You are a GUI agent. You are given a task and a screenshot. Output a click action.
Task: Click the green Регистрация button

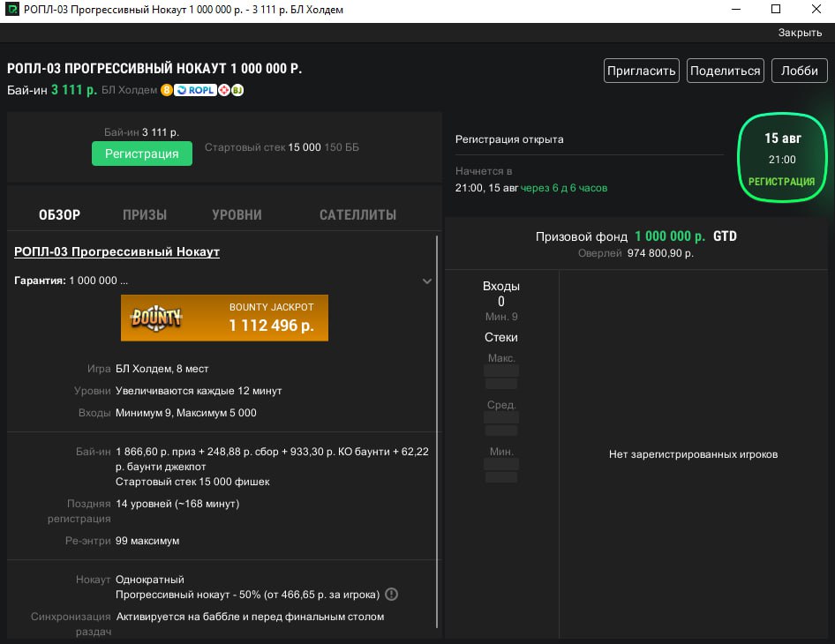(x=141, y=154)
